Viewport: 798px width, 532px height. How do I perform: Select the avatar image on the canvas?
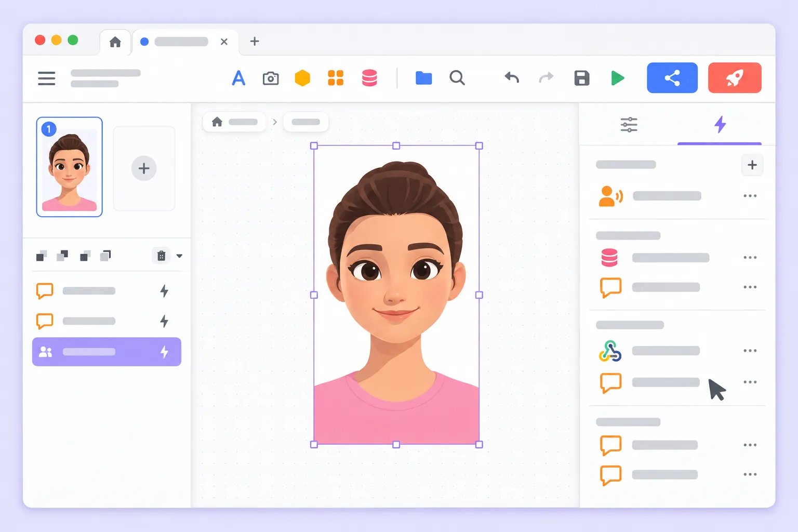coord(396,295)
